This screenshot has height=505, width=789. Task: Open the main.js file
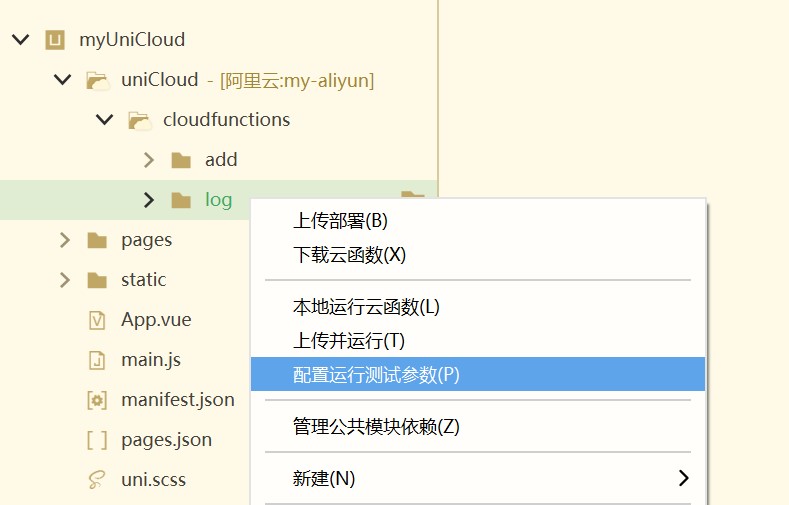[x=151, y=360]
